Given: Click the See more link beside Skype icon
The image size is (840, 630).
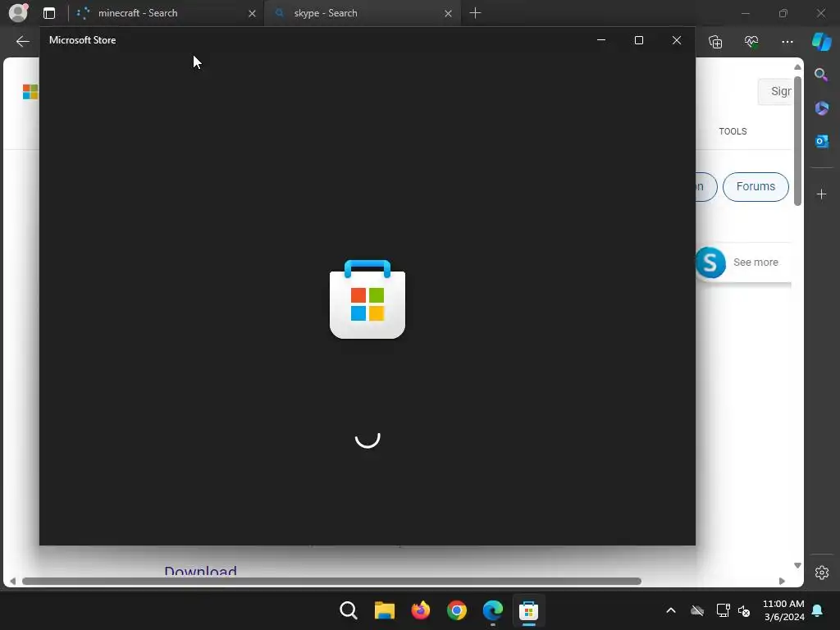Looking at the screenshot, I should tap(756, 262).
